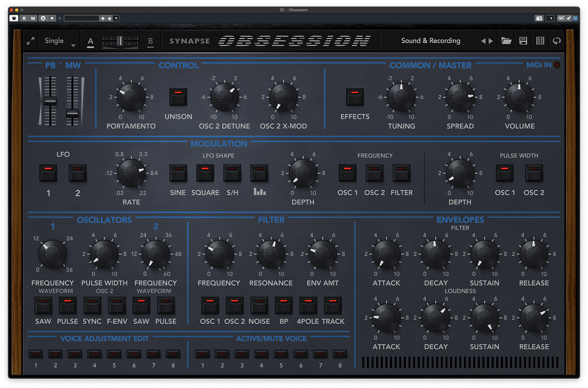
Task: Click the A/B compare icon in host toolbar
Action: point(43,18)
